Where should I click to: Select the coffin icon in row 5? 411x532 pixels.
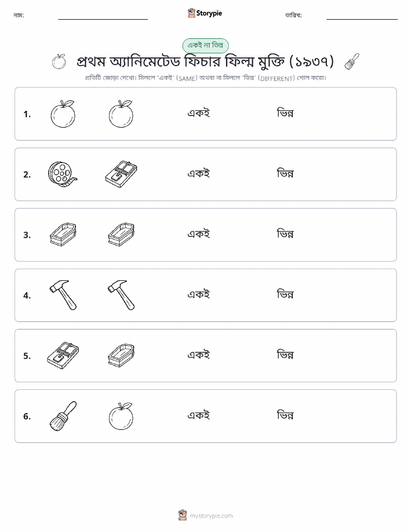coord(121,355)
